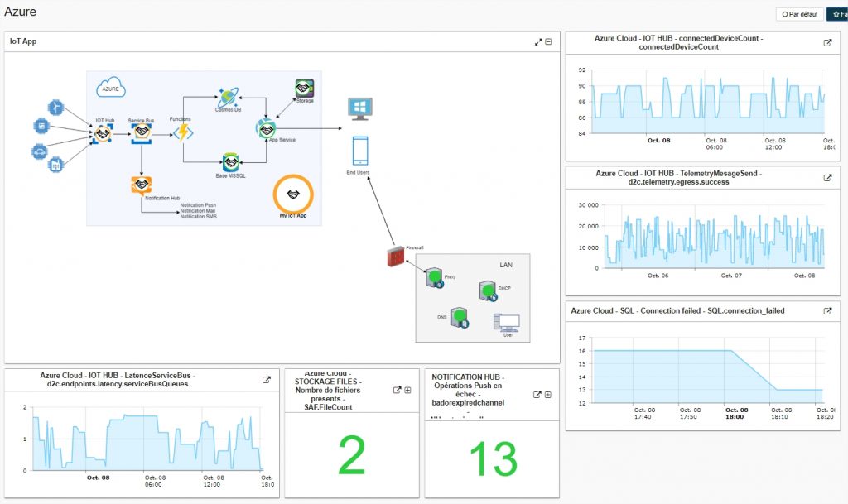Click the LatenceServiceBus chart title
This screenshot has width=848, height=504.
(118, 380)
